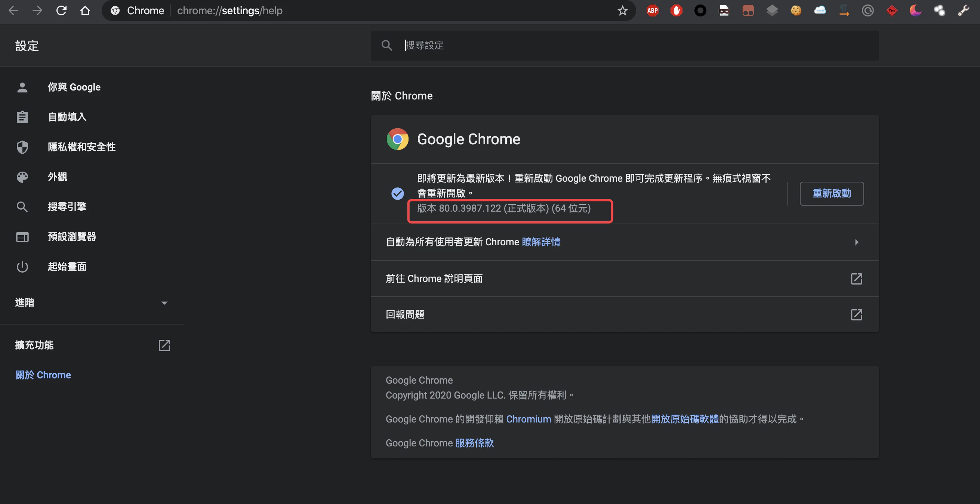Expand the 進階 advanced settings arrow
Screen dimensions: 980x504
(x=164, y=302)
